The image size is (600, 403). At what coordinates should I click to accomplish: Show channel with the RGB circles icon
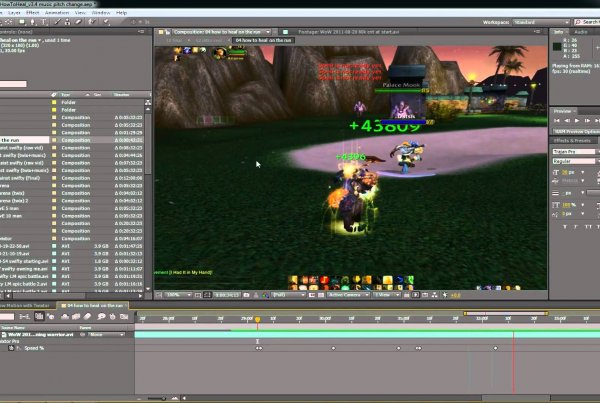tap(265, 295)
